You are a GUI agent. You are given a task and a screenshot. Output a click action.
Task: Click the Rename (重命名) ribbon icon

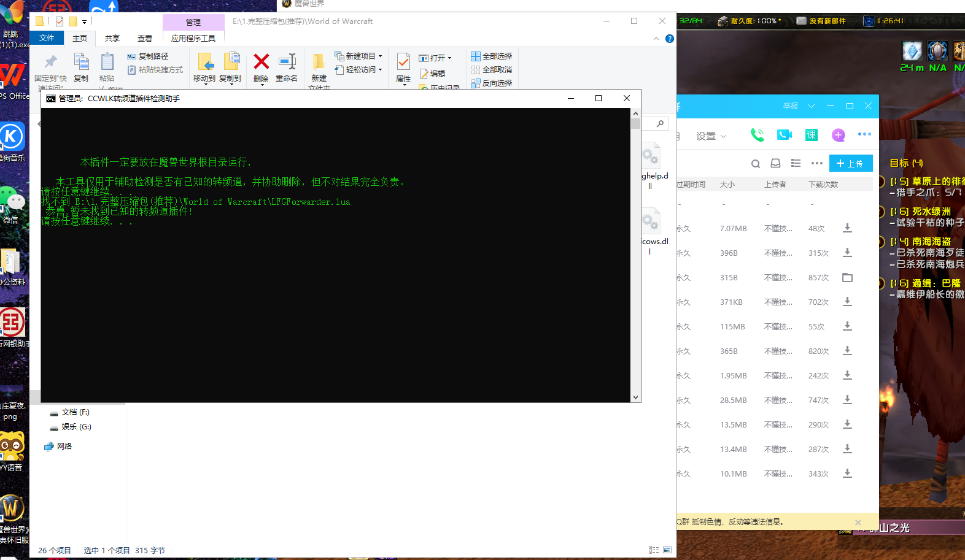[287, 62]
